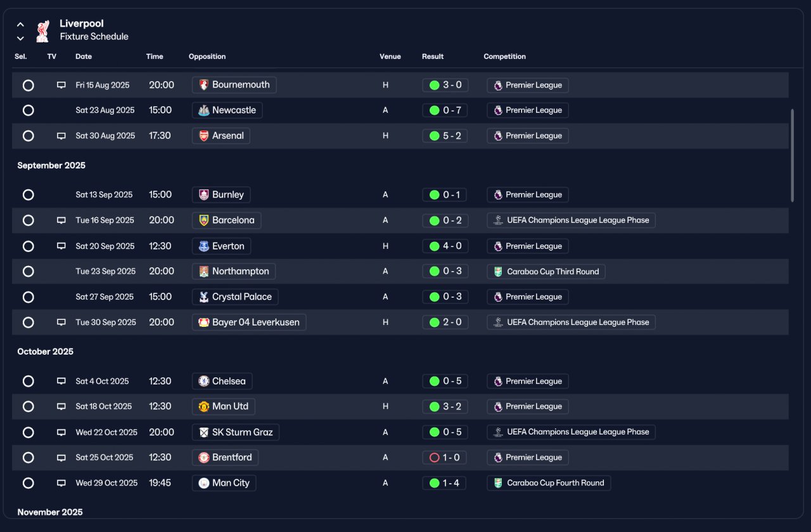Open the 1 - 4 result against Man City
811x532 pixels.
445,483
